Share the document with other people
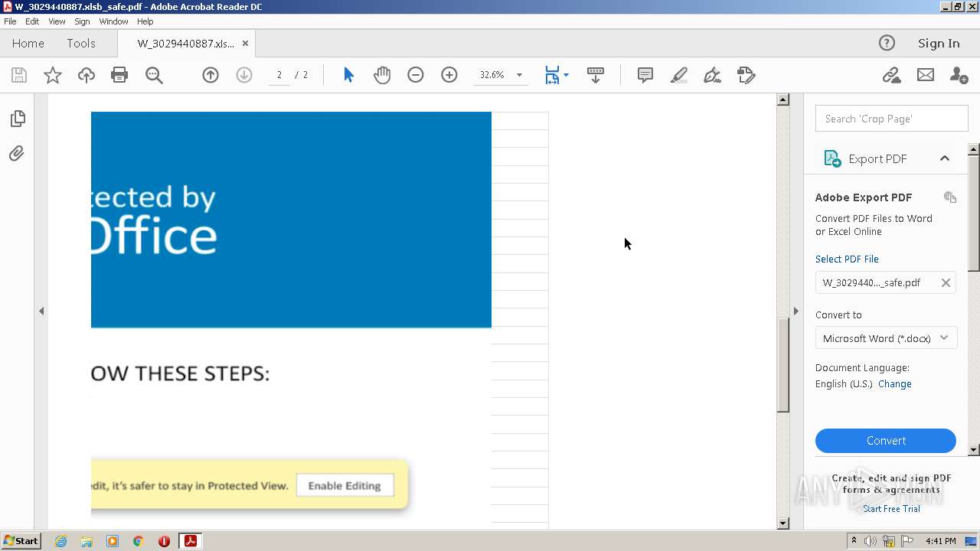 [x=959, y=75]
